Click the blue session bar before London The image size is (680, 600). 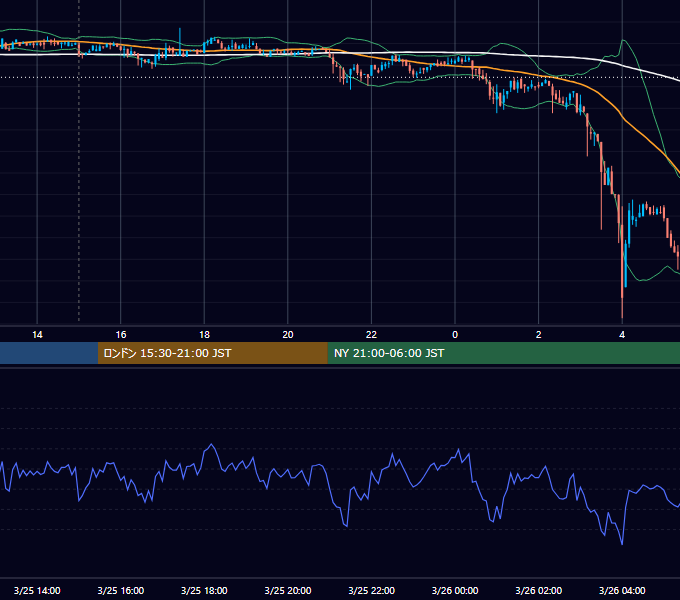(x=49, y=353)
